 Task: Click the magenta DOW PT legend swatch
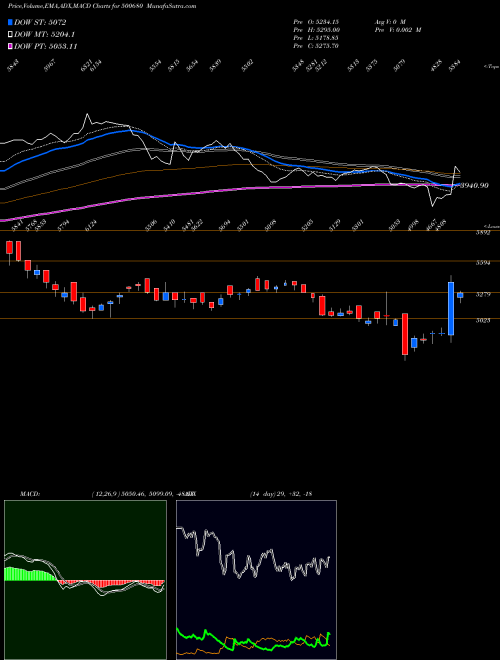(10, 46)
